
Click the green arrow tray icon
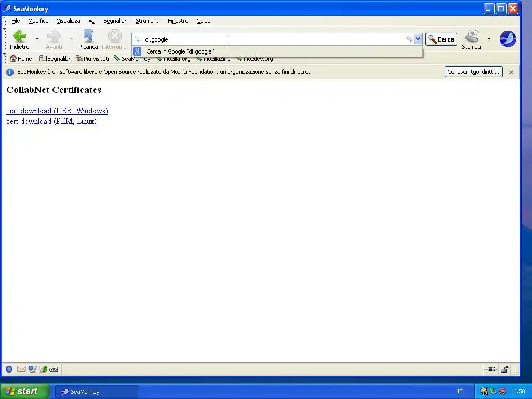point(494,392)
